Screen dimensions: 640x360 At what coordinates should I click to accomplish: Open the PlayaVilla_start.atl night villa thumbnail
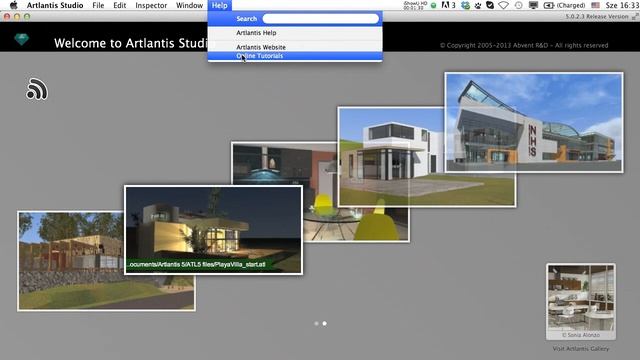tap(213, 230)
